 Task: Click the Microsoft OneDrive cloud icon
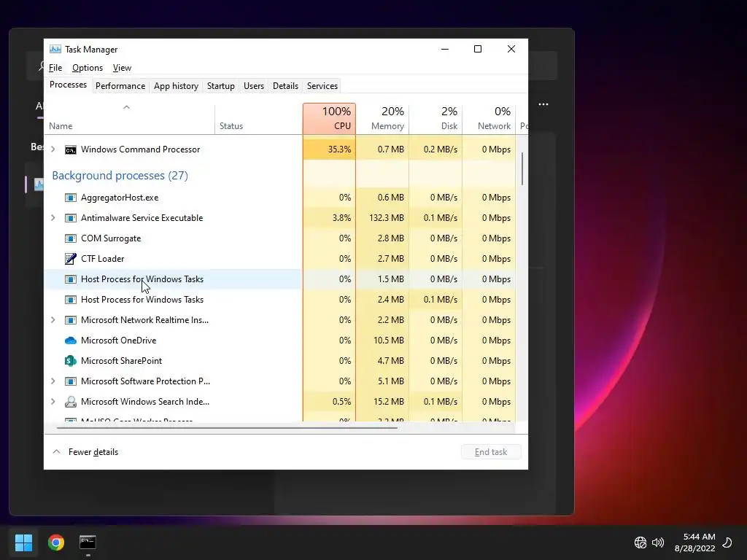[71, 341]
